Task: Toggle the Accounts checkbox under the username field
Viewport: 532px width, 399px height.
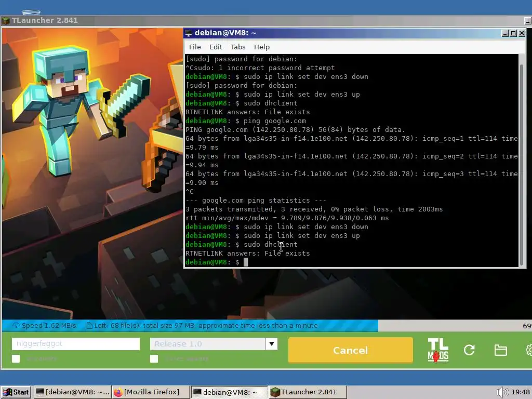Action: [16, 359]
